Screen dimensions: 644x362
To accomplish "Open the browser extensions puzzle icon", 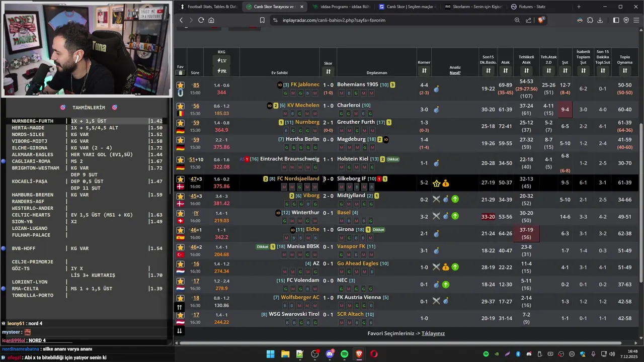I will pos(590,20).
